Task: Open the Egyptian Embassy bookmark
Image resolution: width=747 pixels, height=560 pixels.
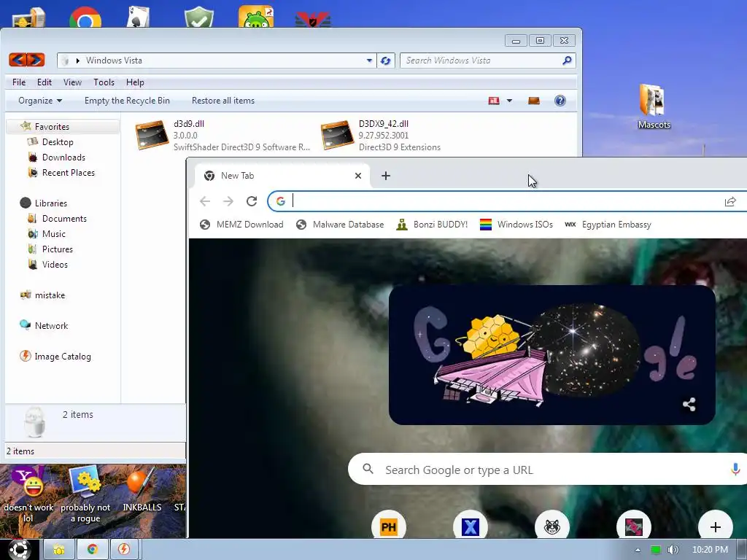Action: [608, 225]
